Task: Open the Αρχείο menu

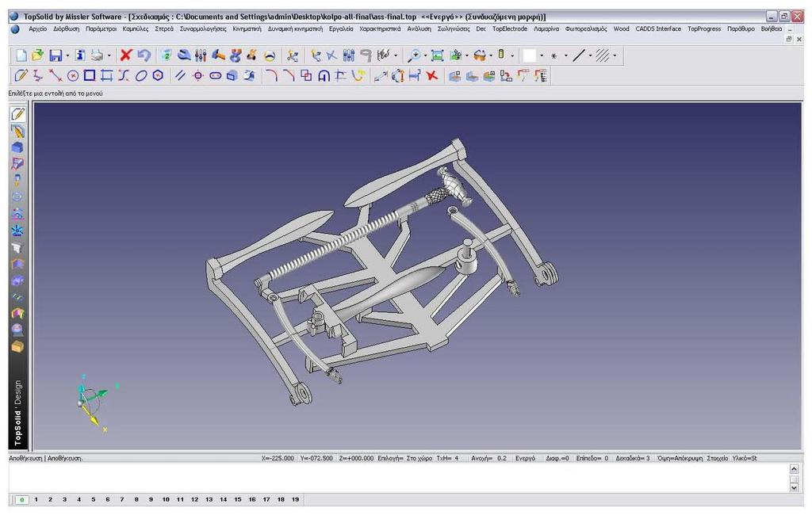Action: coord(38,29)
